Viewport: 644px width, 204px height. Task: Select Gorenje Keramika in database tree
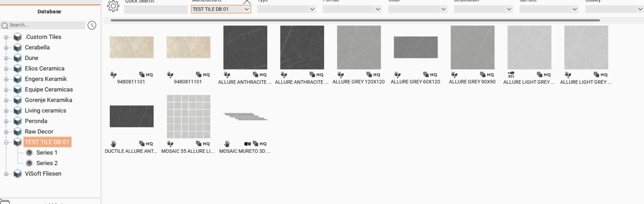(48, 100)
